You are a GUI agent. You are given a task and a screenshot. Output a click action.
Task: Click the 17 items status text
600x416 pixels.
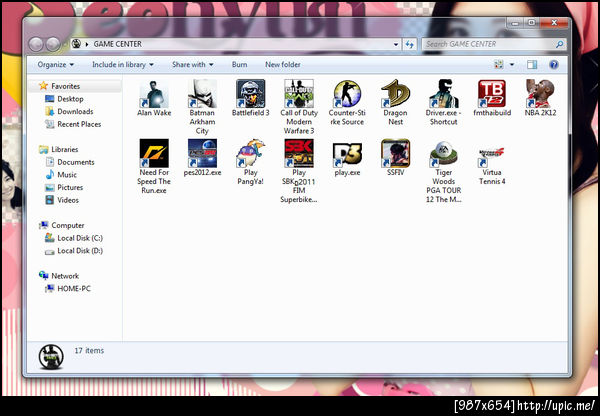pyautogui.click(x=89, y=351)
